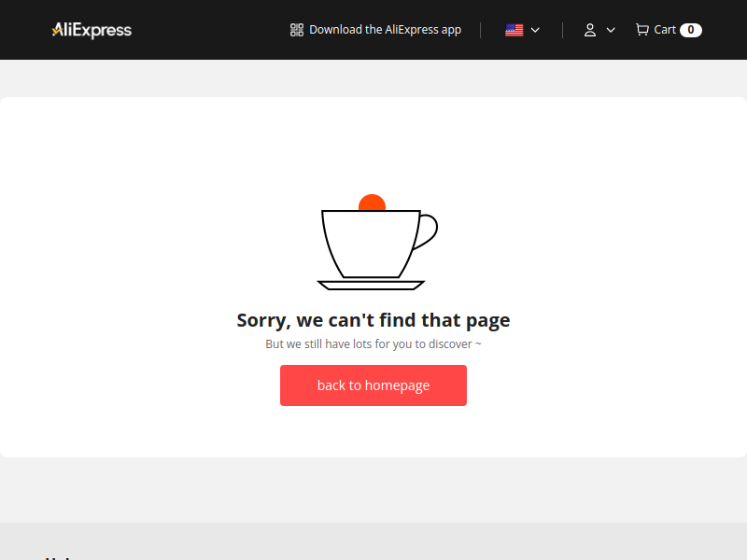747x560 pixels.
Task: Select the US flag country icon
Action: point(514,30)
